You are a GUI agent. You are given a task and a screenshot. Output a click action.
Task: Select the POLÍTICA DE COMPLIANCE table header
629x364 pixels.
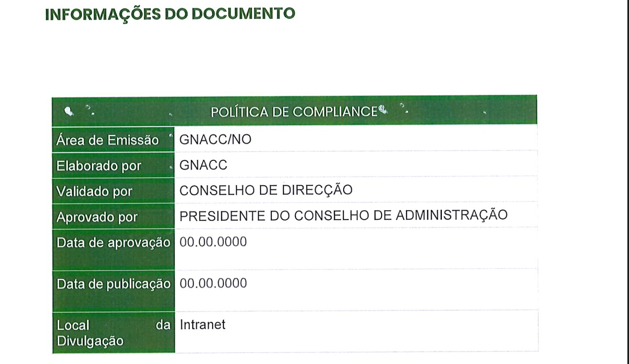294,112
